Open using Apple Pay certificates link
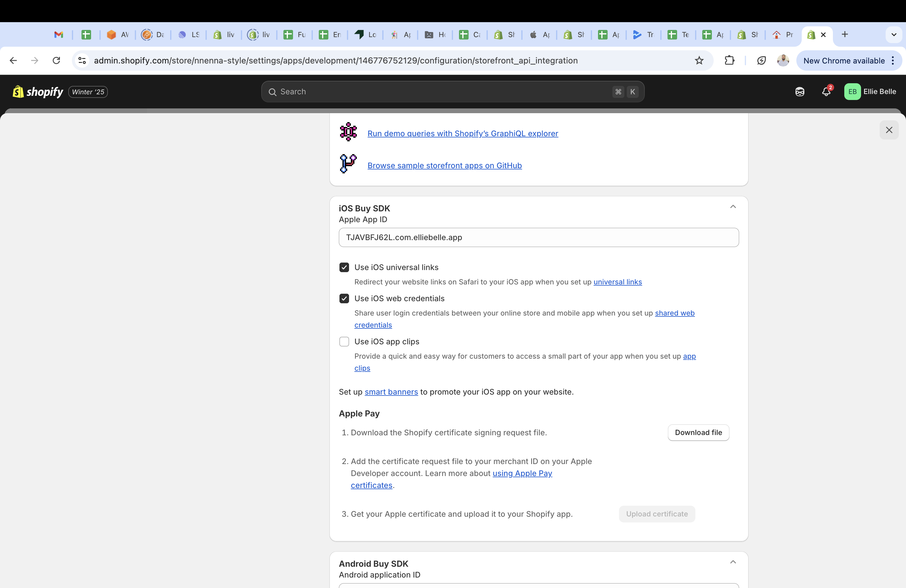The image size is (906, 588). [x=522, y=473]
